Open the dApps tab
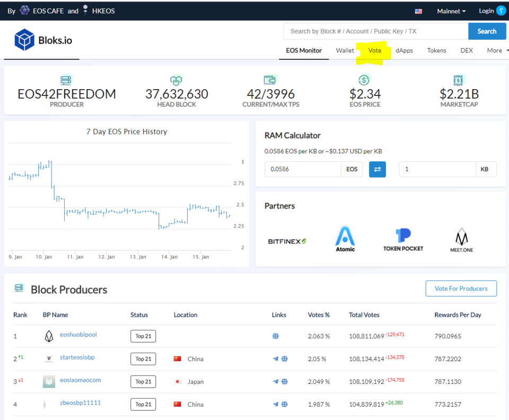The width and height of the screenshot is (509, 420). [404, 50]
